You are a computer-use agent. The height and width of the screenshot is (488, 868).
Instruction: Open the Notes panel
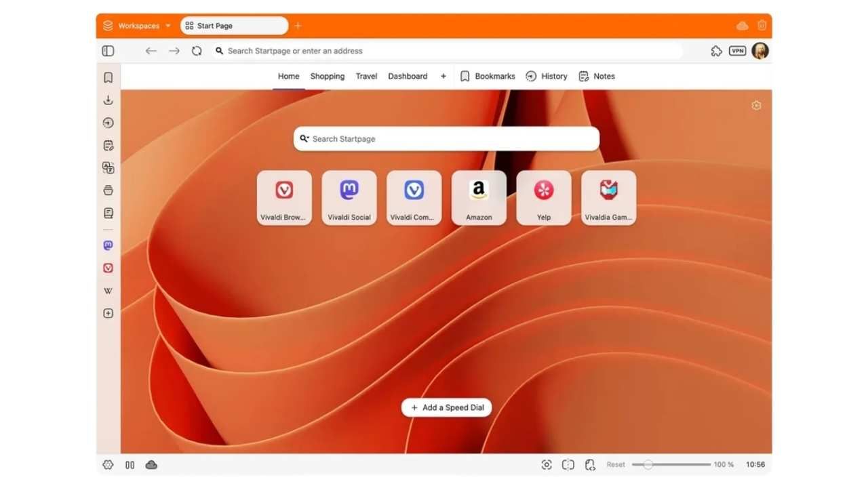[x=108, y=145]
